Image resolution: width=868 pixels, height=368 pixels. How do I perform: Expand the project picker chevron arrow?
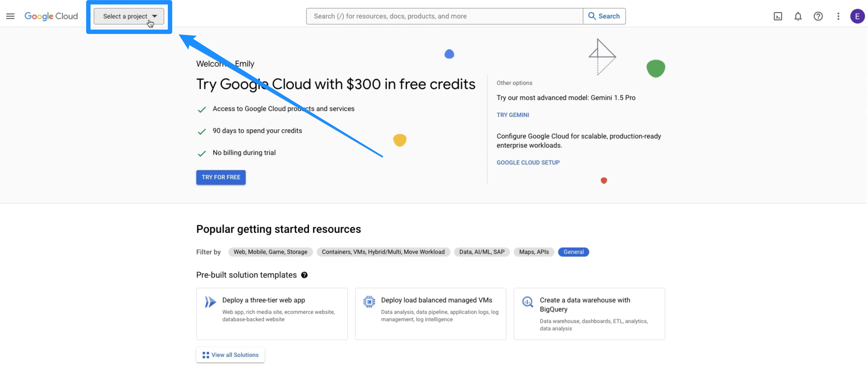pyautogui.click(x=155, y=16)
